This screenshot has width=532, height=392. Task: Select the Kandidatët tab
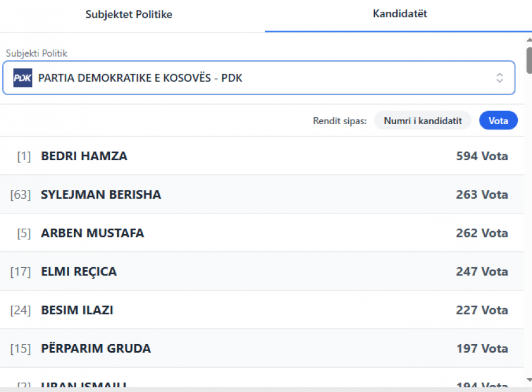400,14
